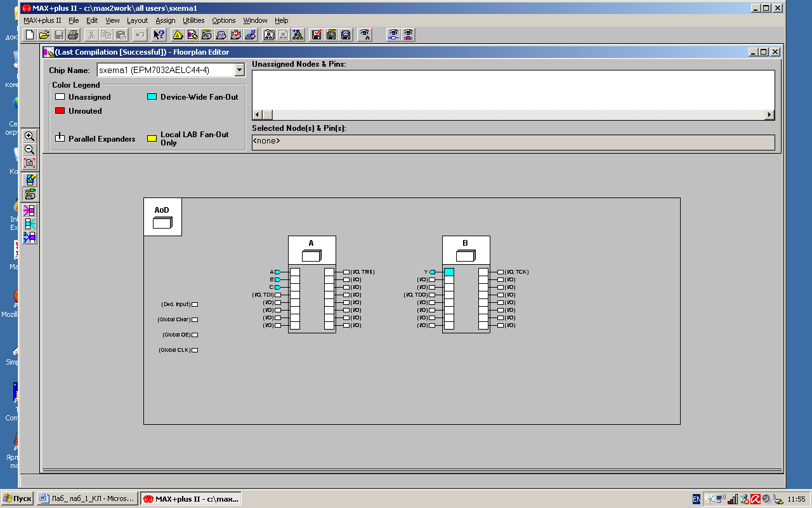This screenshot has width=812, height=508.
Task: Print using the printer toolbar icon
Action: (x=73, y=34)
